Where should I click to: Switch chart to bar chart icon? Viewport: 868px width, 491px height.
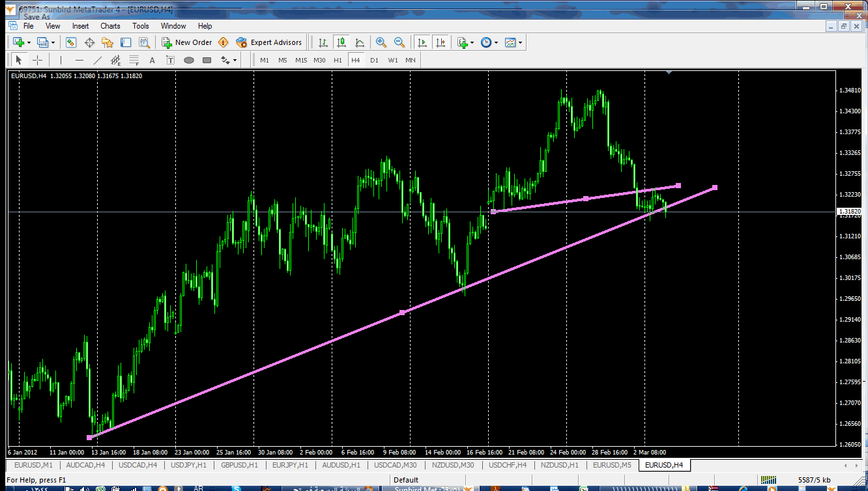[x=323, y=42]
